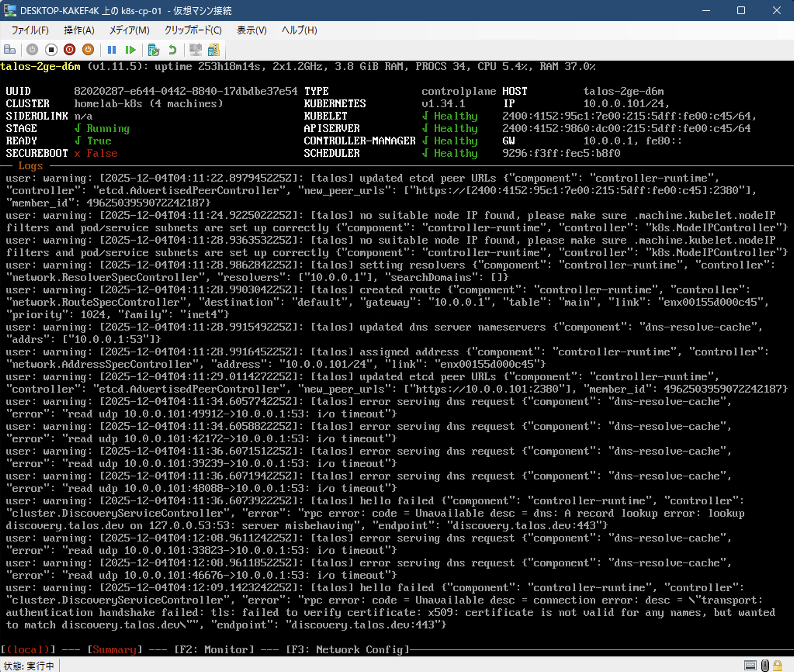Shut down the guest OS via red icon
The width and height of the screenshot is (794, 672).
[x=69, y=50]
